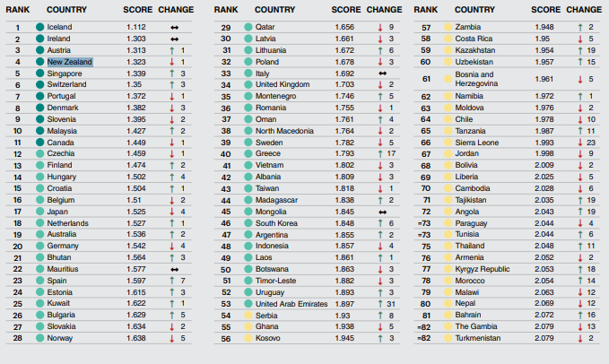Click the Sierra Leone country name
609x364 pixels.
click(x=477, y=143)
